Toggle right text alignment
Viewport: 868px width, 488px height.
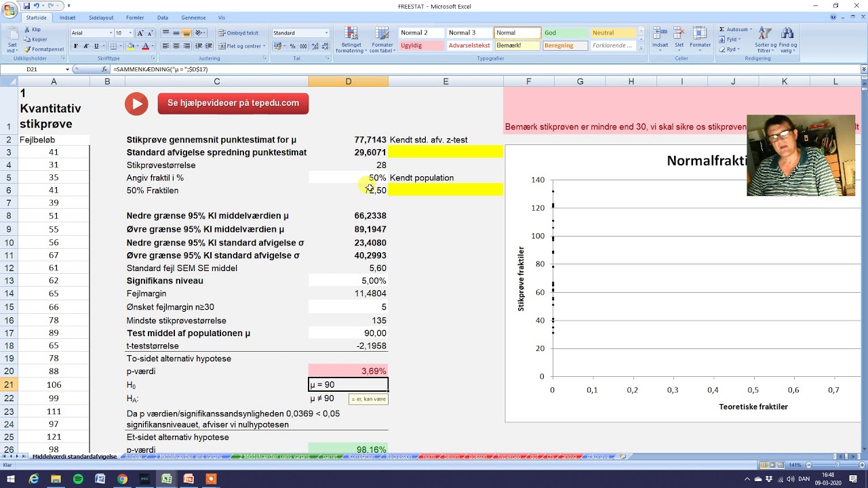[x=186, y=46]
